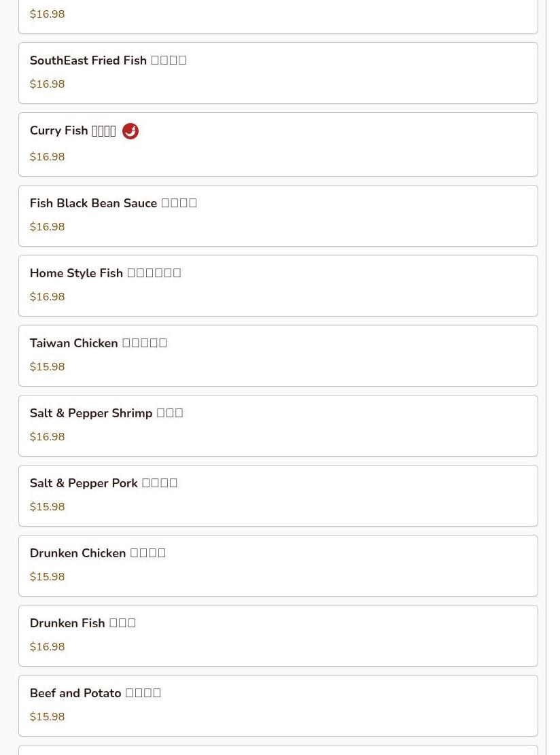
Task: Select the Taiwan Chicken menu card
Action: point(278,356)
